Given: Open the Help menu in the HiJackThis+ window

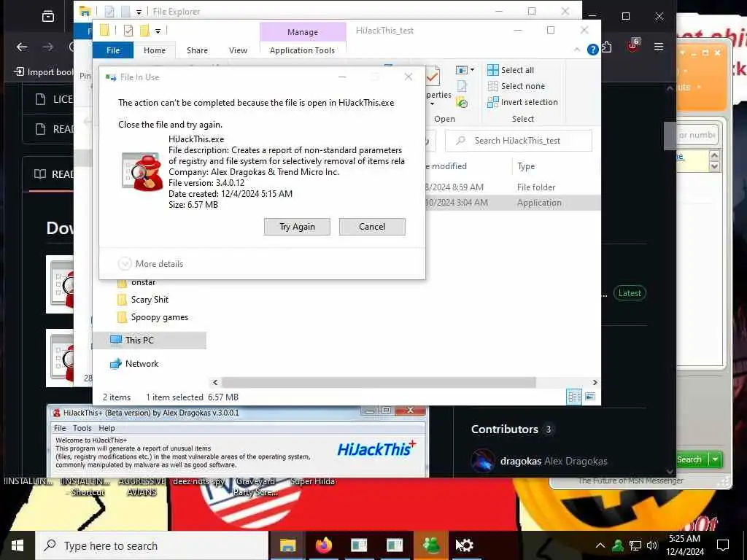Looking at the screenshot, I should coord(107,428).
